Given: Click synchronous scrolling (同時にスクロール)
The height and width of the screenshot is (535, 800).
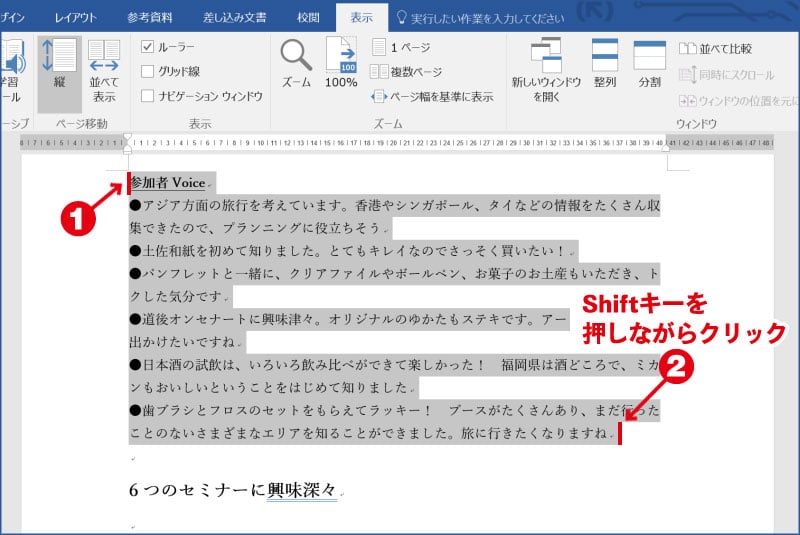Looking at the screenshot, I should (727, 75).
